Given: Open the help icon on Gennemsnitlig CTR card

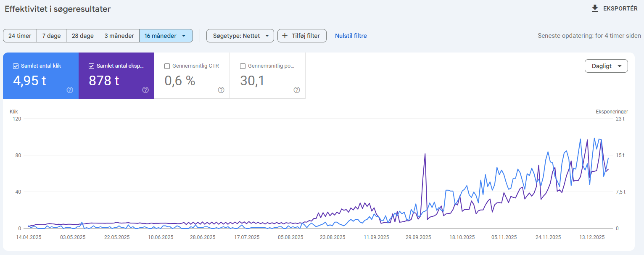Looking at the screenshot, I should click(221, 89).
